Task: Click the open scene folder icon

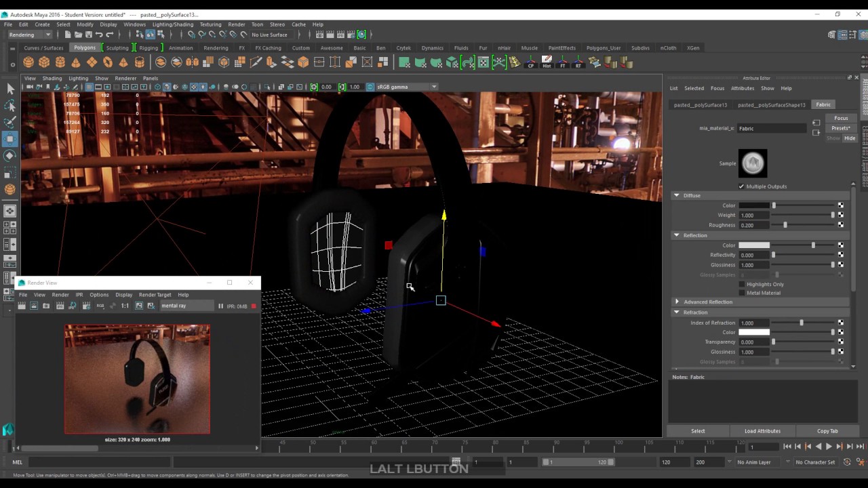Action: pos(78,35)
